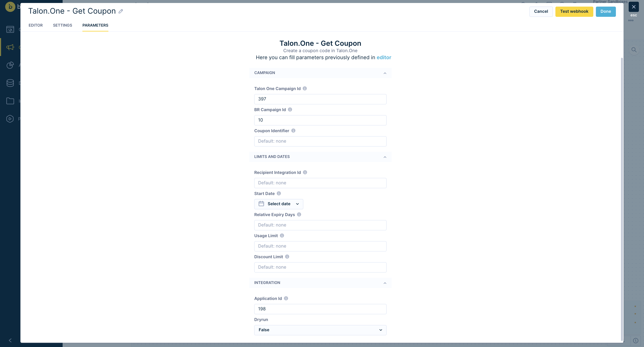
Task: Click the info icon next to Recipient Integration Id
Action: [x=306, y=172]
